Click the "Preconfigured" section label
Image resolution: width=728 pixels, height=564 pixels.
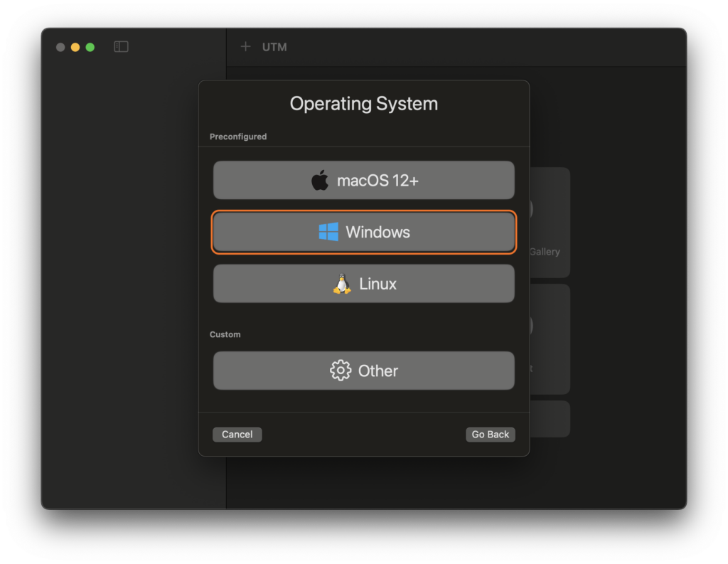[x=238, y=137]
